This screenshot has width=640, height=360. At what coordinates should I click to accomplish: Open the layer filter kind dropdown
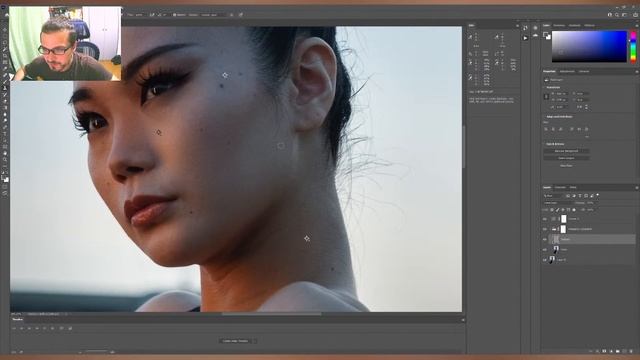point(553,196)
